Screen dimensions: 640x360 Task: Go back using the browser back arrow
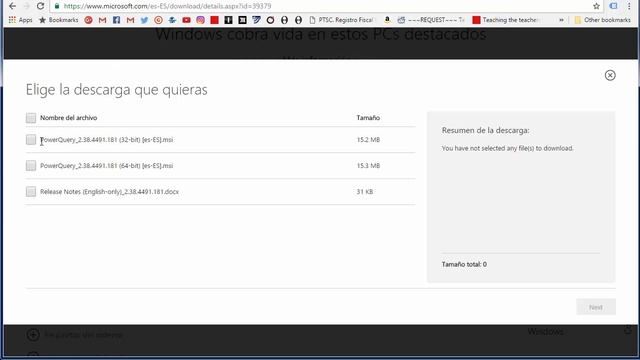[12, 6]
